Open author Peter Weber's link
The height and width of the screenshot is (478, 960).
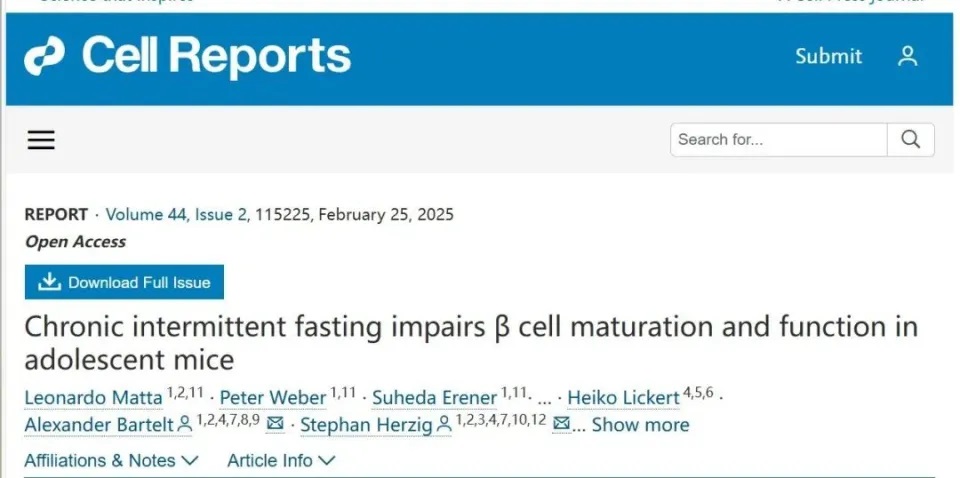click(272, 398)
